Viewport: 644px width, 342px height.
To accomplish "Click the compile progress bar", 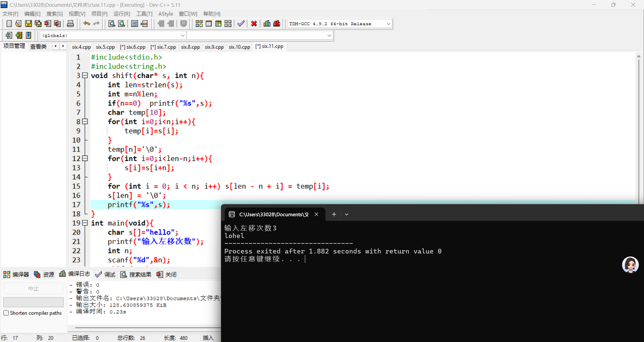I will point(34,302).
